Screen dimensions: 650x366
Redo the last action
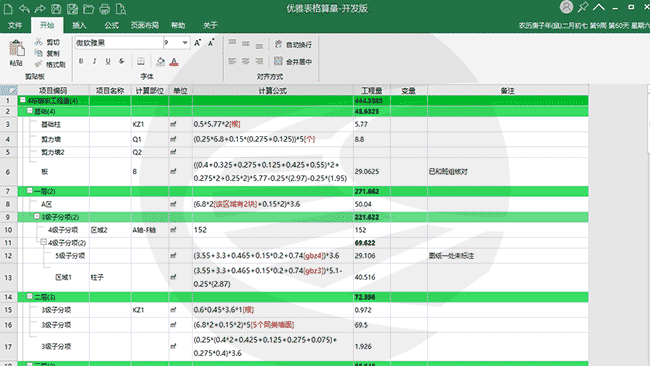tap(40, 9)
